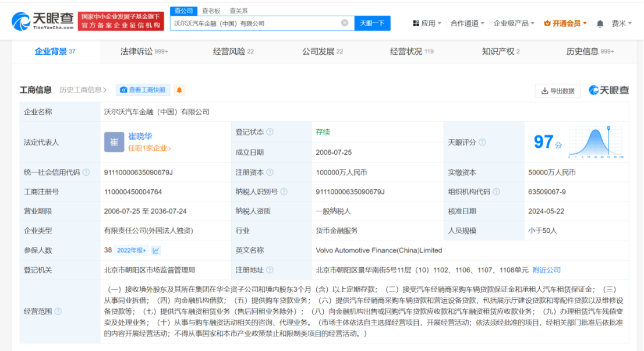Open the 附近公司 link near registered address

coord(547,270)
